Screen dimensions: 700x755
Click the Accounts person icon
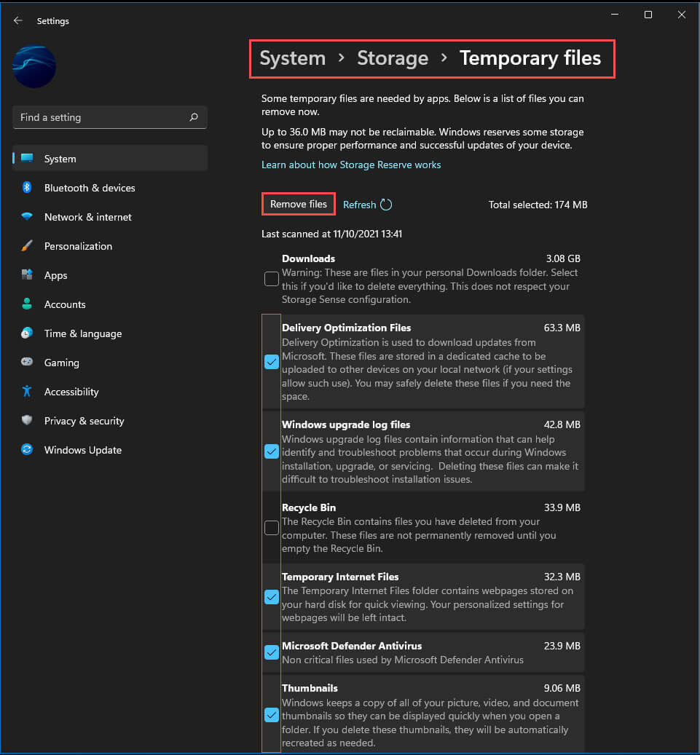pos(27,304)
